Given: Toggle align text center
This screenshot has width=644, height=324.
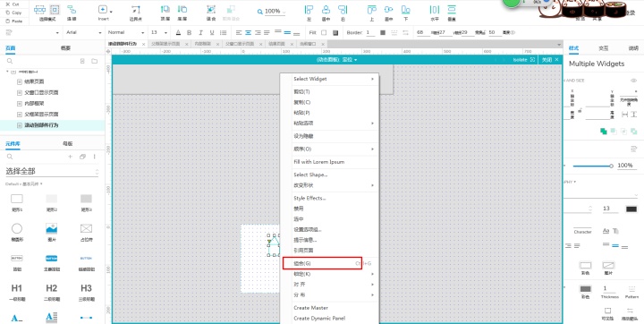Looking at the screenshot, I should 248,32.
